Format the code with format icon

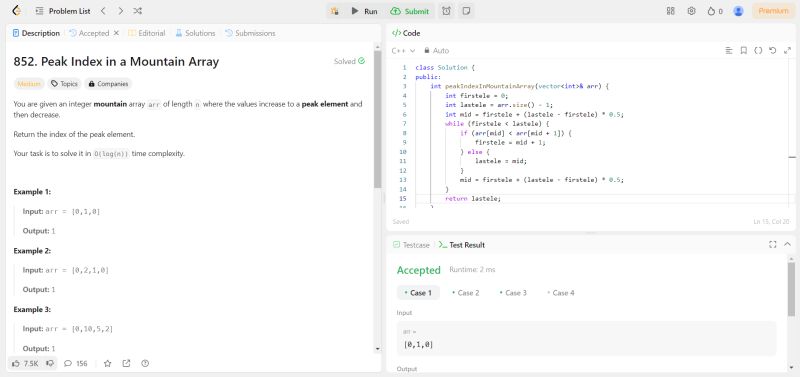729,51
